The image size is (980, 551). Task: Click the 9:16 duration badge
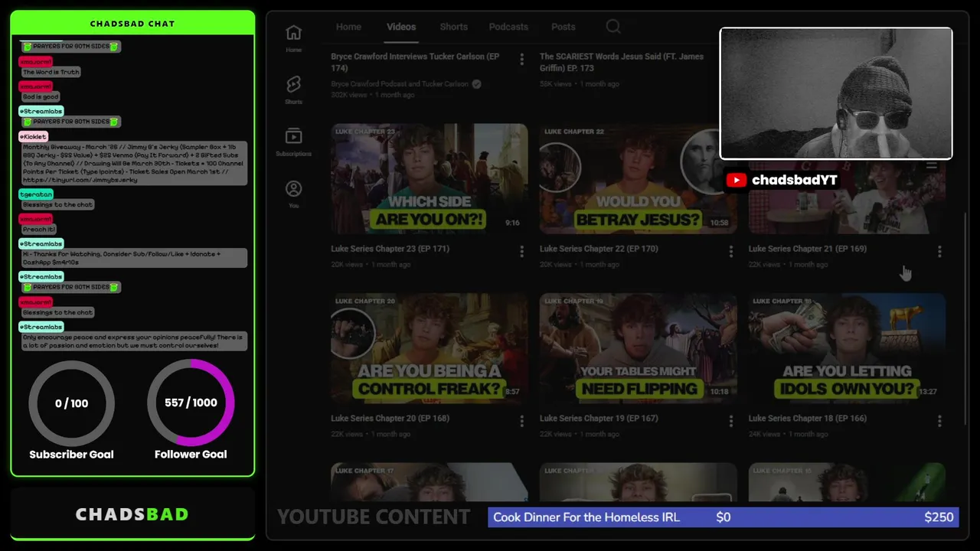click(512, 223)
